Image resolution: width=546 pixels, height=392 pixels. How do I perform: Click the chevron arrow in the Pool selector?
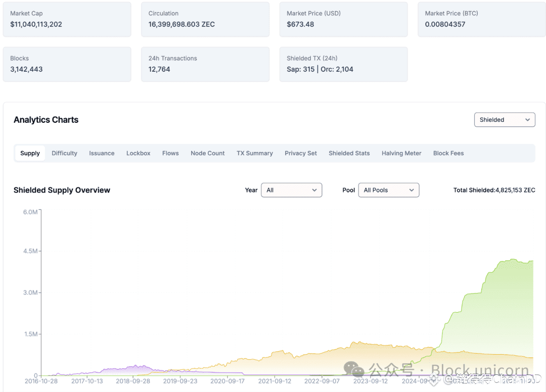[x=412, y=190]
